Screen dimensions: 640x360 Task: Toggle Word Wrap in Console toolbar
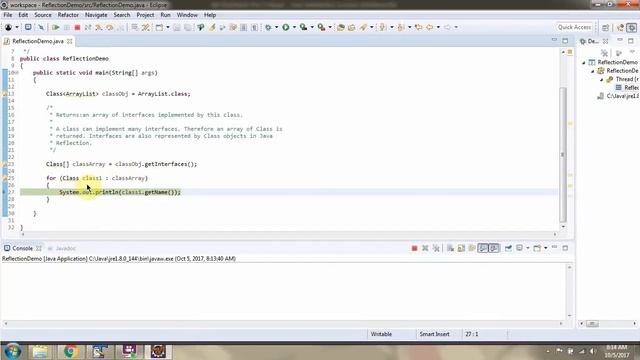coord(472,248)
